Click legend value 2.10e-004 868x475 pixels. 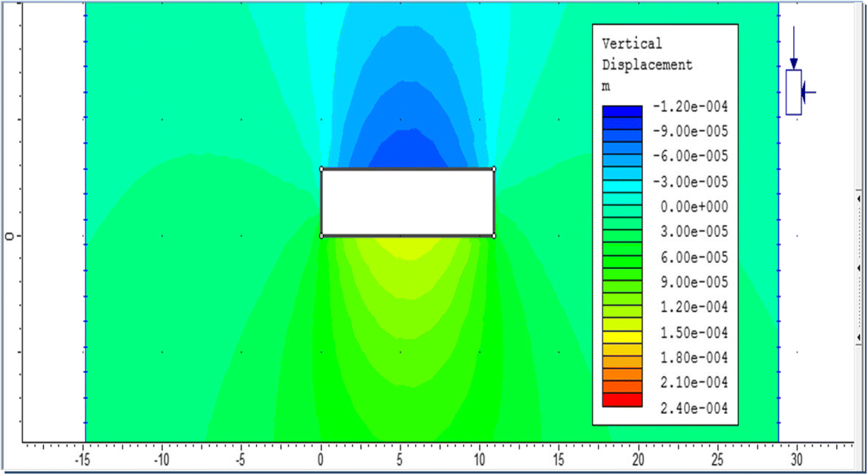click(x=695, y=383)
